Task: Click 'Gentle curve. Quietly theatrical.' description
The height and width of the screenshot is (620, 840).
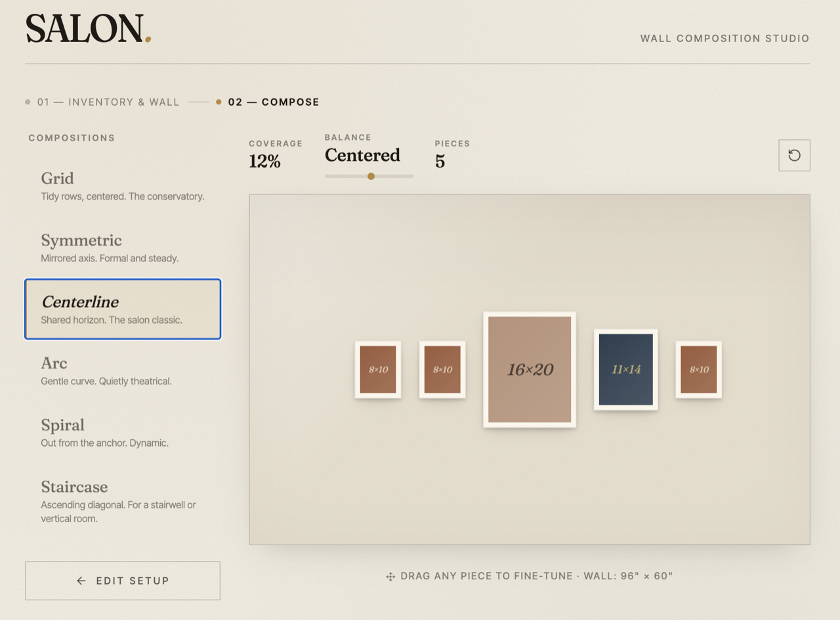Action: pos(106,381)
